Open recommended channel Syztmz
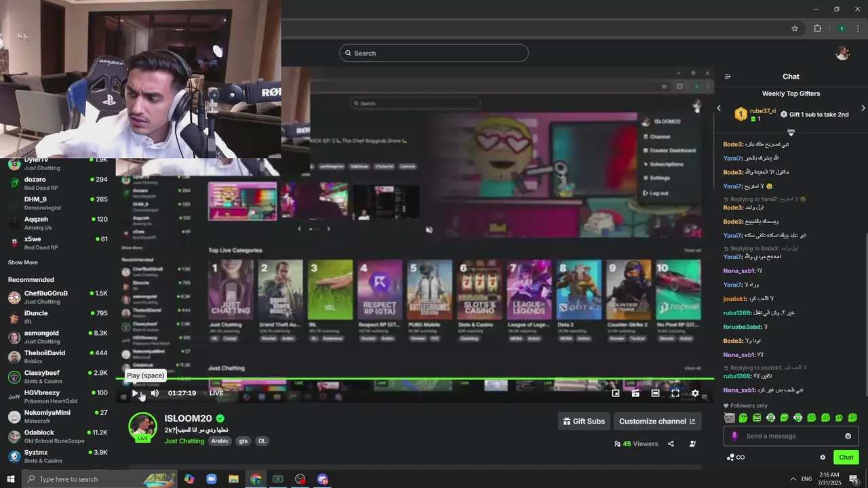Viewport: 868px width, 488px height. click(58, 456)
